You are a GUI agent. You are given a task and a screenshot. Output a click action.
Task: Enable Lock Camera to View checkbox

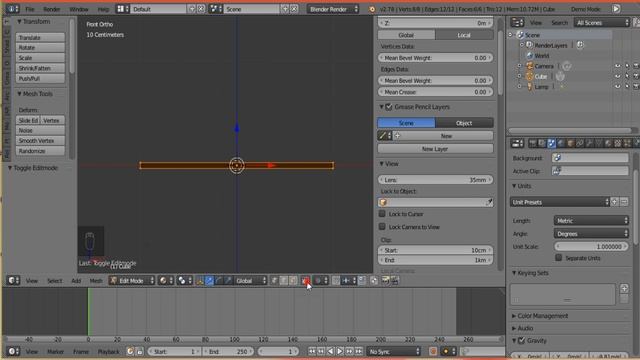tap(382, 227)
